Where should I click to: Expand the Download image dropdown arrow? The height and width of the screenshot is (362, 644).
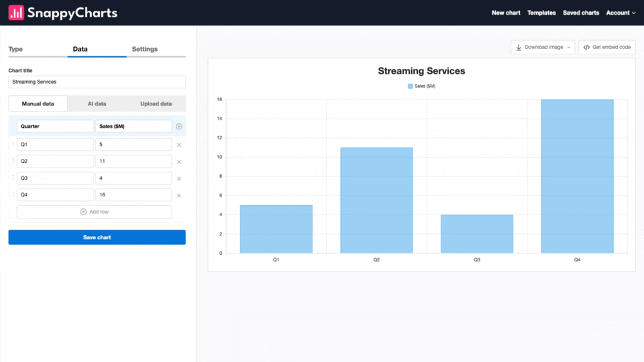(x=569, y=47)
